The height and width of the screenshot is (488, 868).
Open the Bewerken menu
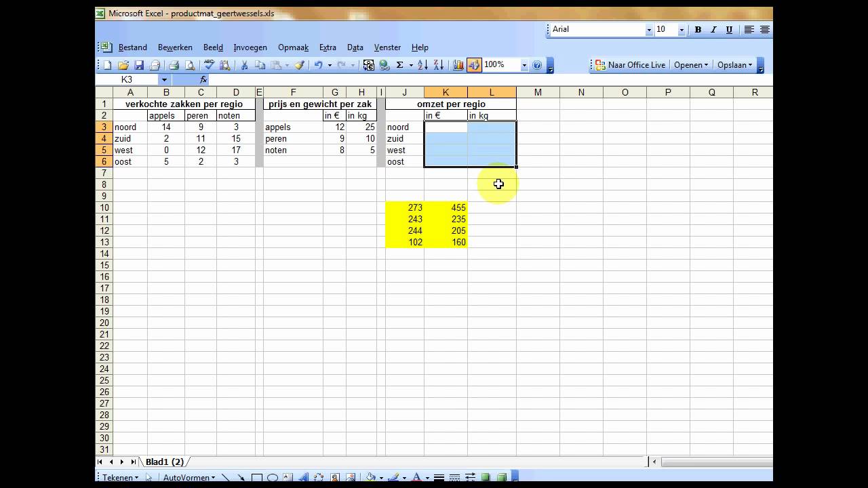click(175, 47)
